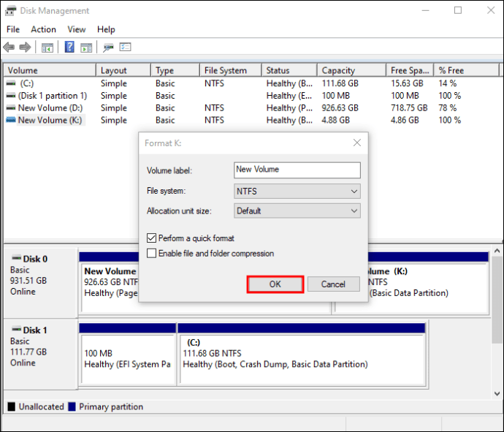Cancel the Format K: dialog
Screen dimensions: 504x432
point(333,284)
